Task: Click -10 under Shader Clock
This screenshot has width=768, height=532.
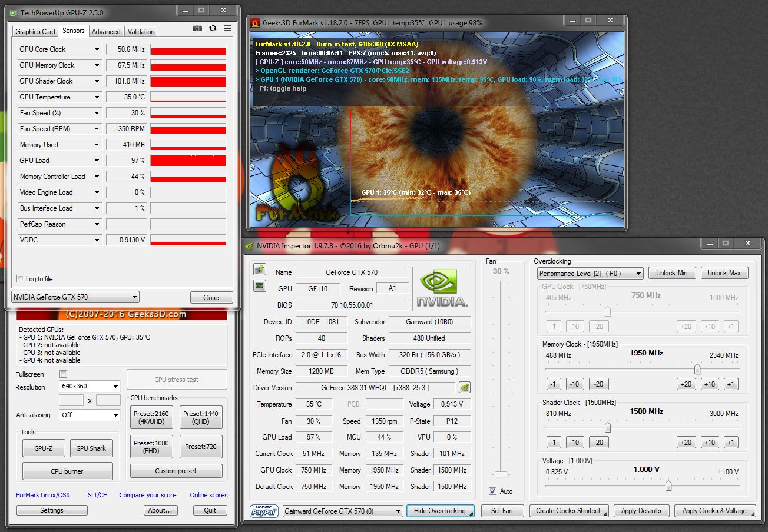Action: (575, 443)
